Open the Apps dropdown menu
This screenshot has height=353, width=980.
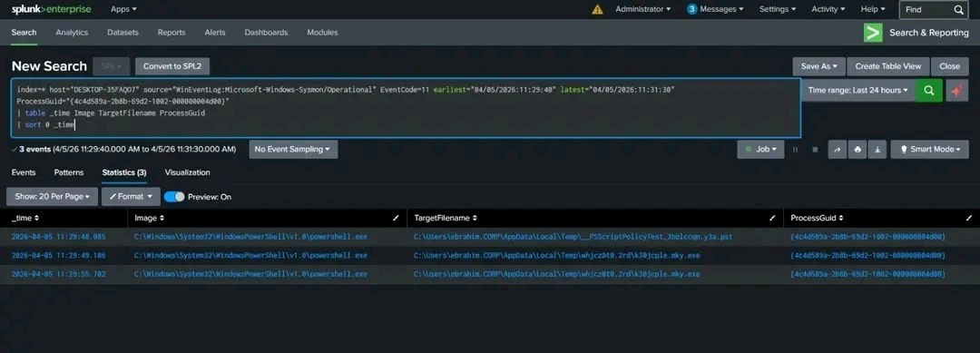click(x=123, y=9)
